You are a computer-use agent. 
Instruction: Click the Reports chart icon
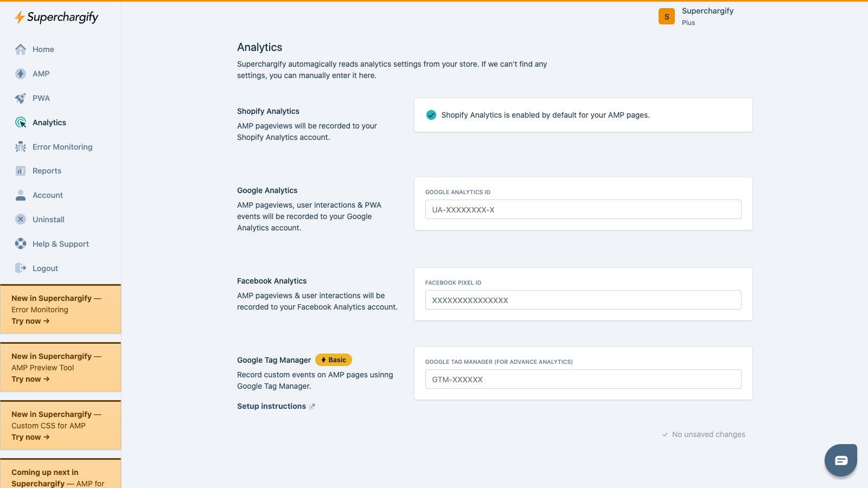(x=21, y=171)
